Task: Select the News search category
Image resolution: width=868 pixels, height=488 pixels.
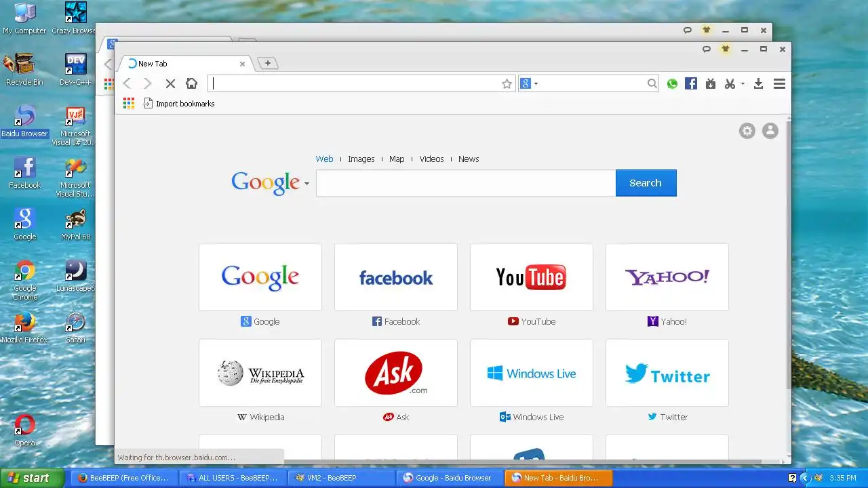Action: click(469, 159)
